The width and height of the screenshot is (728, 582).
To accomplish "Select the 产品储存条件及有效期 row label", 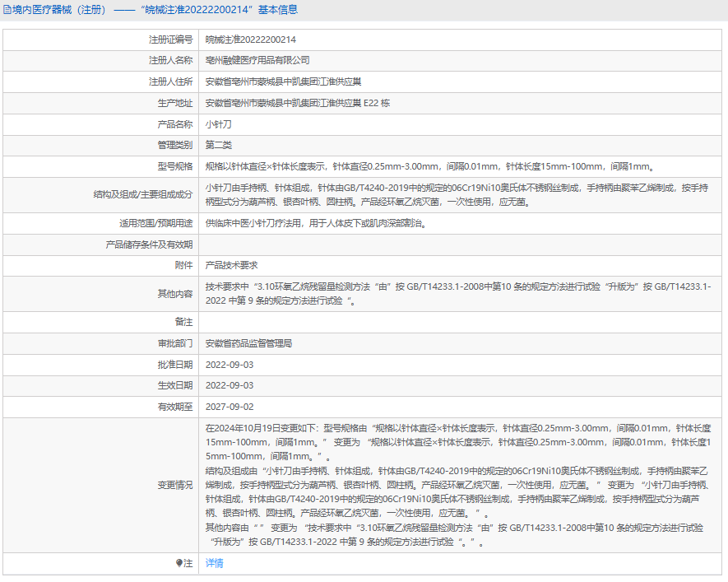I will point(149,244).
